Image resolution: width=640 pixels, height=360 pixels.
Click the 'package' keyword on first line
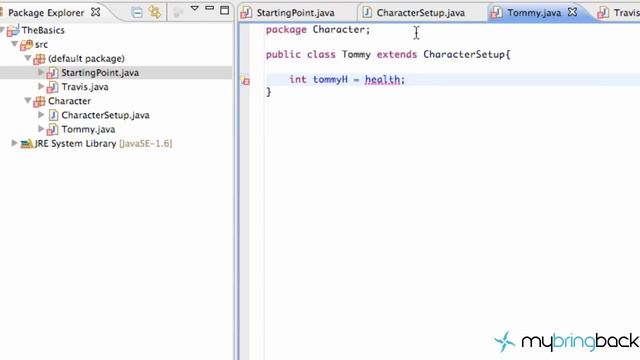286,30
